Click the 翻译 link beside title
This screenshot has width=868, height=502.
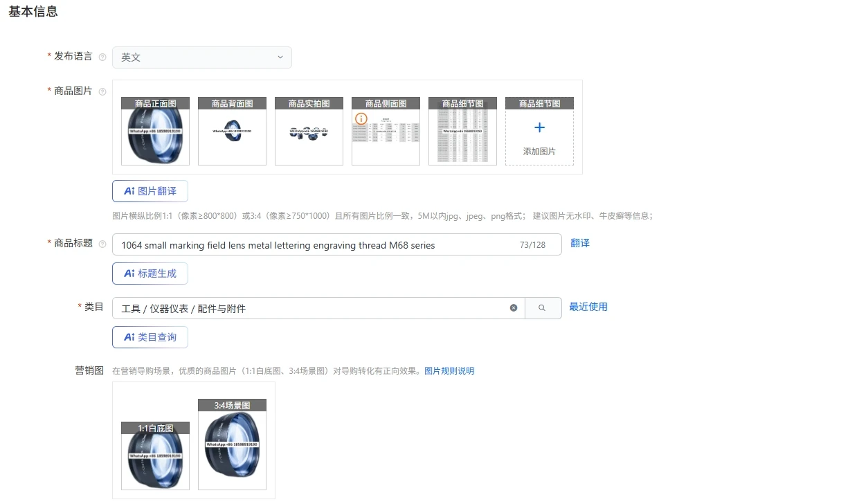click(x=580, y=243)
